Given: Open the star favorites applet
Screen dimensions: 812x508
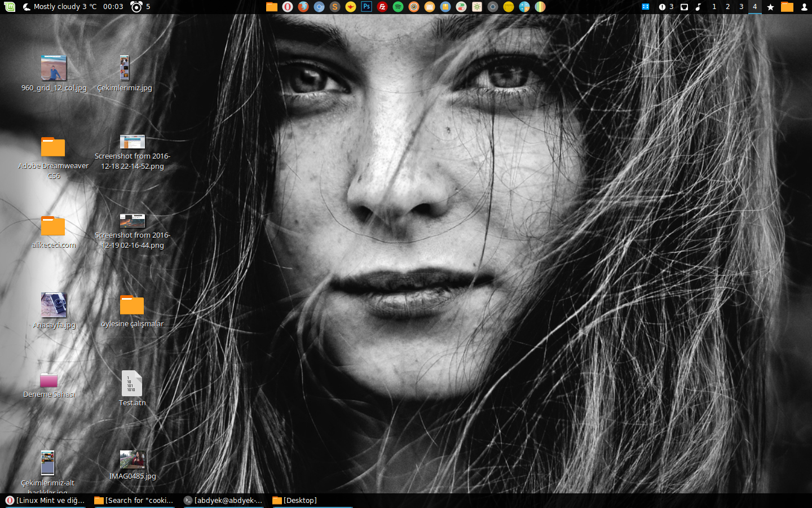Looking at the screenshot, I should pos(770,7).
